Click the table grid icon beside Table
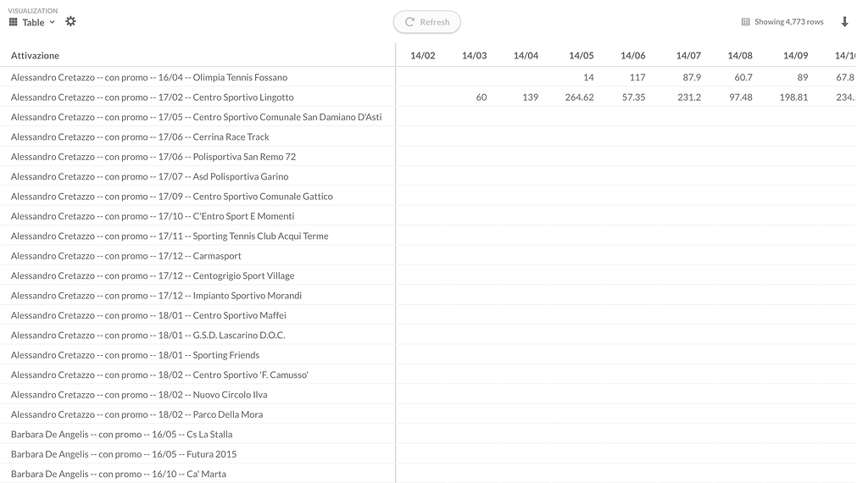The width and height of the screenshot is (868, 483). 14,22
